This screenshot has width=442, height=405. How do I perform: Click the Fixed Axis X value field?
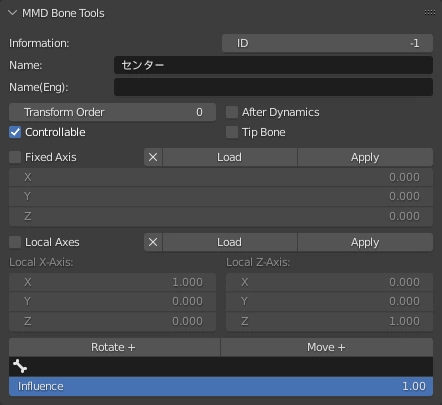(x=221, y=177)
